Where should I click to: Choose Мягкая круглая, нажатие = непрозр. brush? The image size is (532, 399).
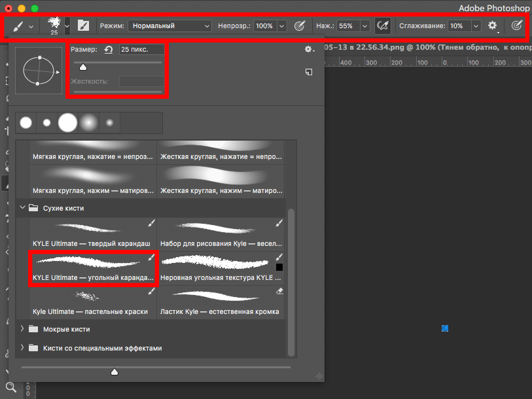(x=93, y=152)
